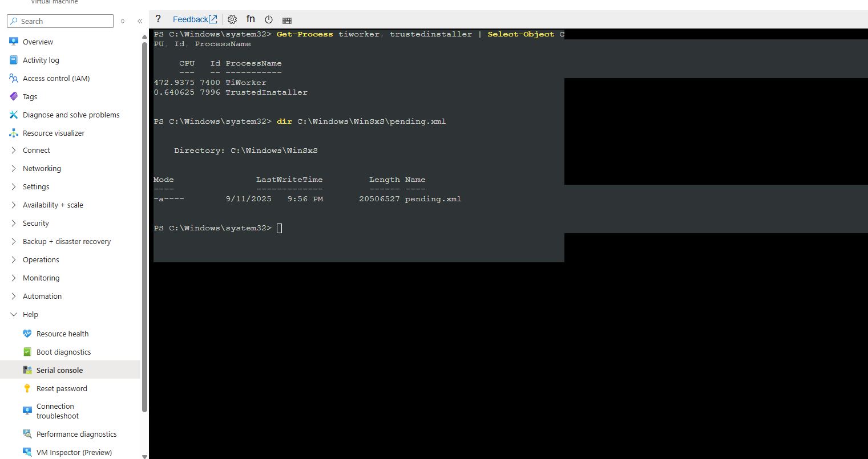Click the Diagnose wrench icon
The width and height of the screenshot is (868, 459).
coord(14,115)
